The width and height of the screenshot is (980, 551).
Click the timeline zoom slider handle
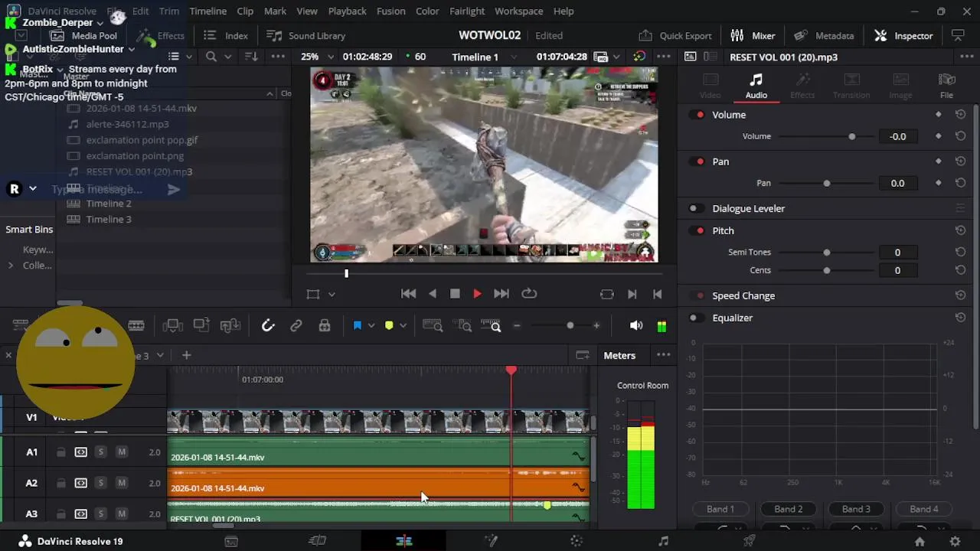click(570, 326)
